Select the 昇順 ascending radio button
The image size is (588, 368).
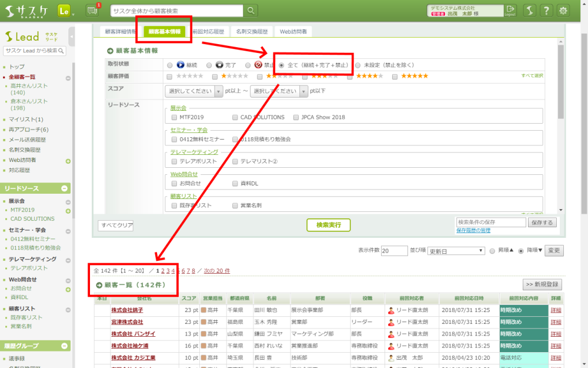tap(492, 251)
